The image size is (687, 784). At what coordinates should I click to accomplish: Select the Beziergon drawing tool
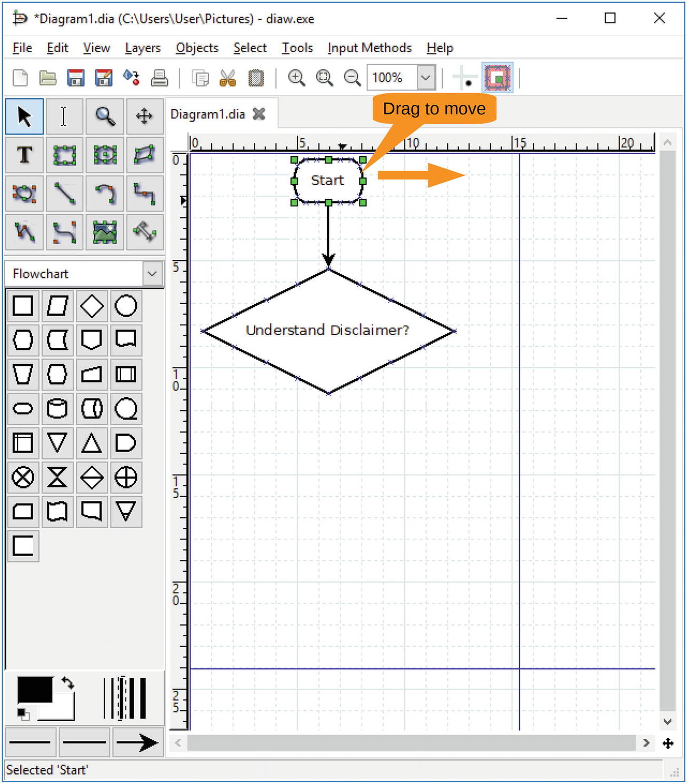tap(24, 194)
